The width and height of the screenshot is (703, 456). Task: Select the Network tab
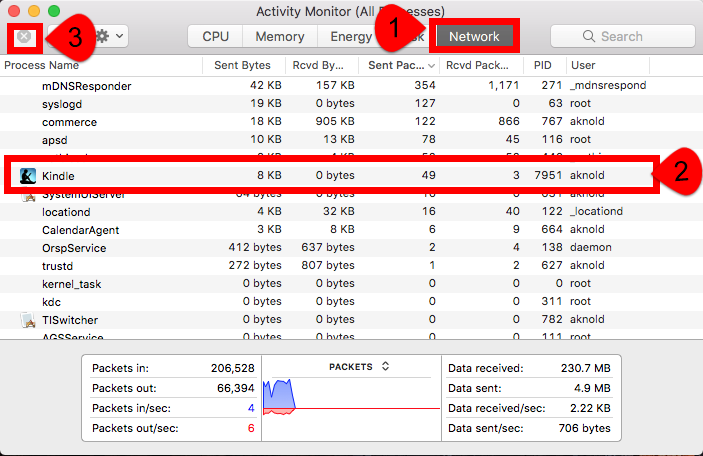coord(473,37)
